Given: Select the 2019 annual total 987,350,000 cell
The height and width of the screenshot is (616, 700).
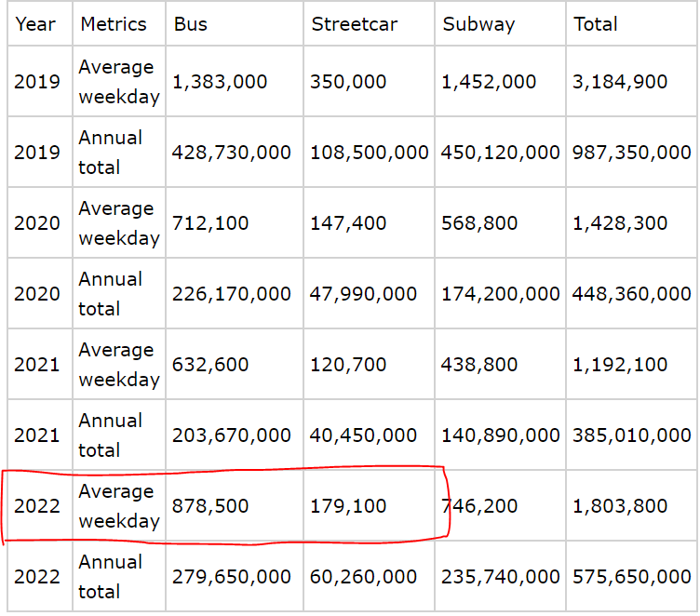Looking at the screenshot, I should [x=632, y=153].
